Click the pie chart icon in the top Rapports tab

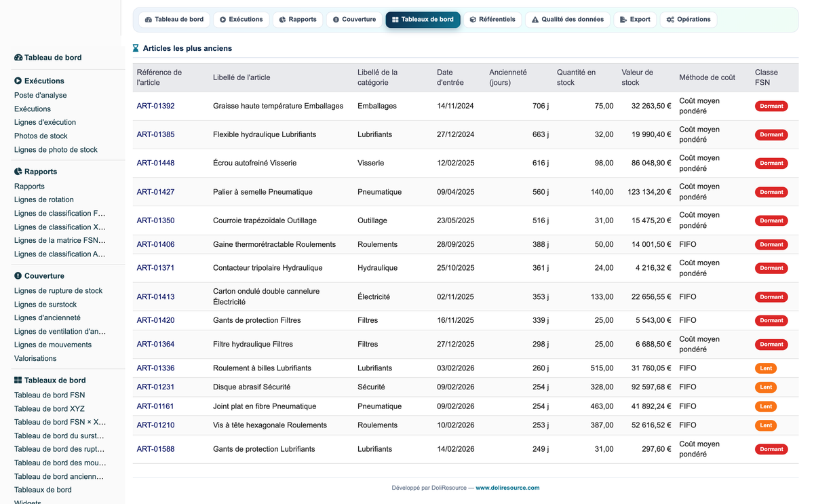point(282,20)
